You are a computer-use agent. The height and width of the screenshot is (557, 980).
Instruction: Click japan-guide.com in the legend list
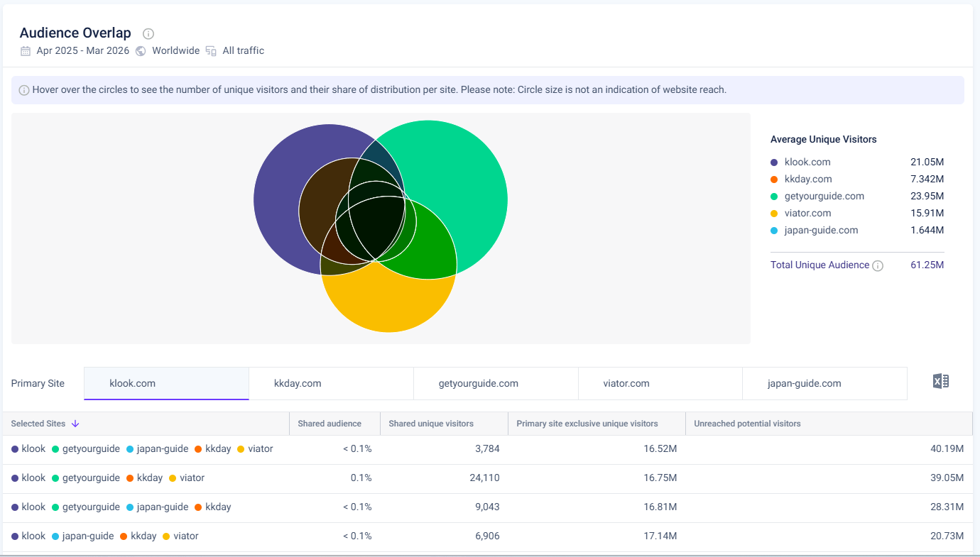click(x=822, y=231)
